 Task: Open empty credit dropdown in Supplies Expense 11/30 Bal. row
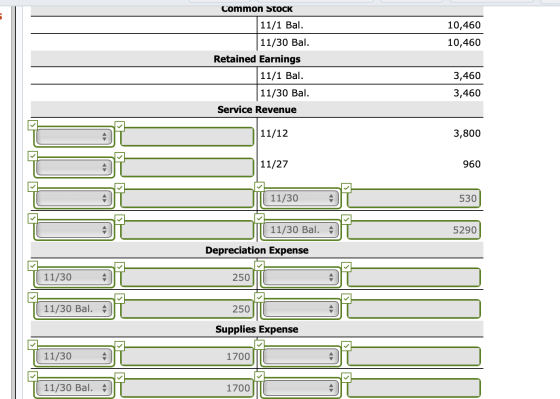pos(301,388)
